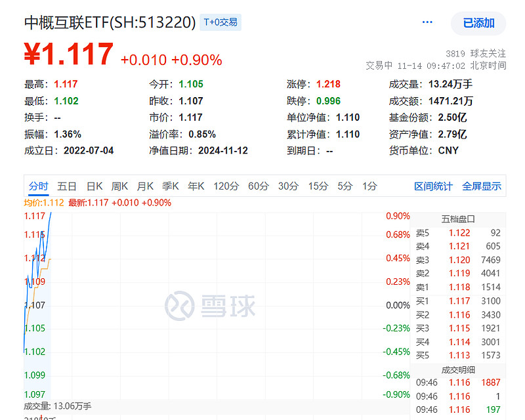
Task: Switch to the 五日 five-day chart tab
Action: pyautogui.click(x=67, y=186)
